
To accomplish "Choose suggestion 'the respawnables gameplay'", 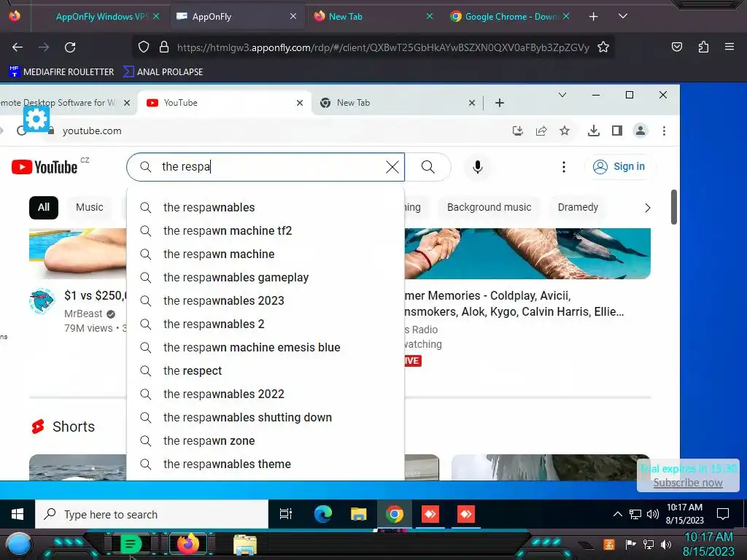I will (x=266, y=278).
